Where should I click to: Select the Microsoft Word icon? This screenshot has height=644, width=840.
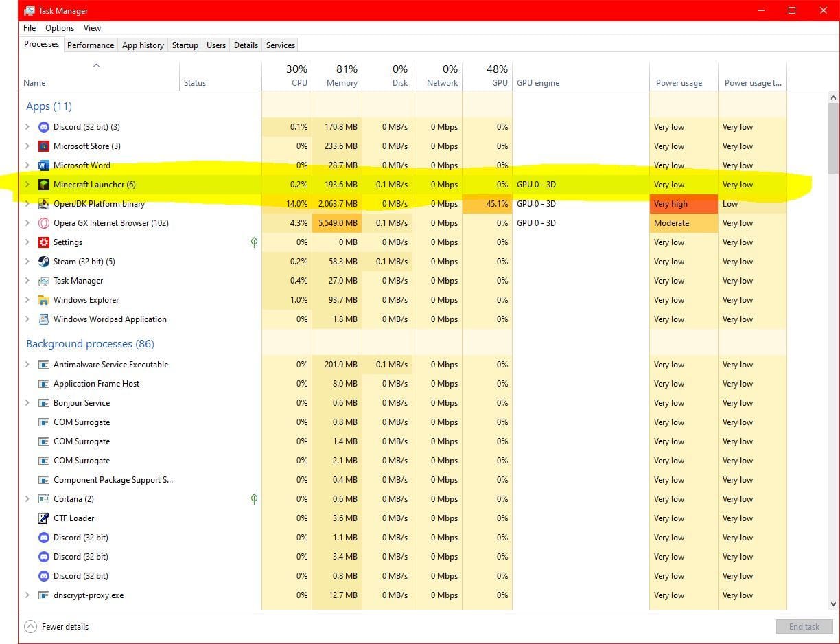(43, 165)
